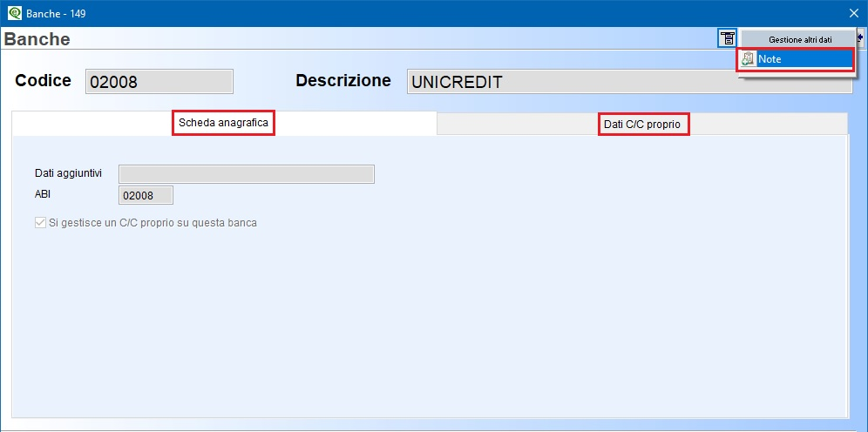Click the Dati aggiuntivi label
Screen dimensions: 868x432
point(68,173)
